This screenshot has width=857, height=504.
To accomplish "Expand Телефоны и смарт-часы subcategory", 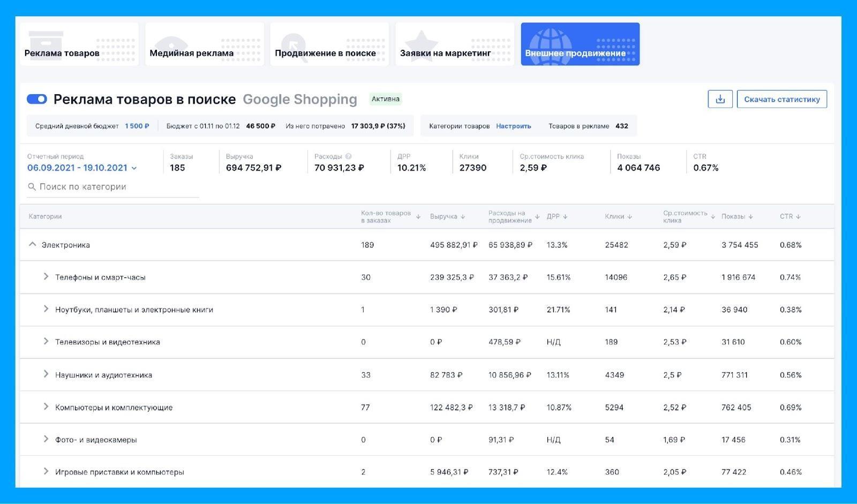I will point(46,276).
